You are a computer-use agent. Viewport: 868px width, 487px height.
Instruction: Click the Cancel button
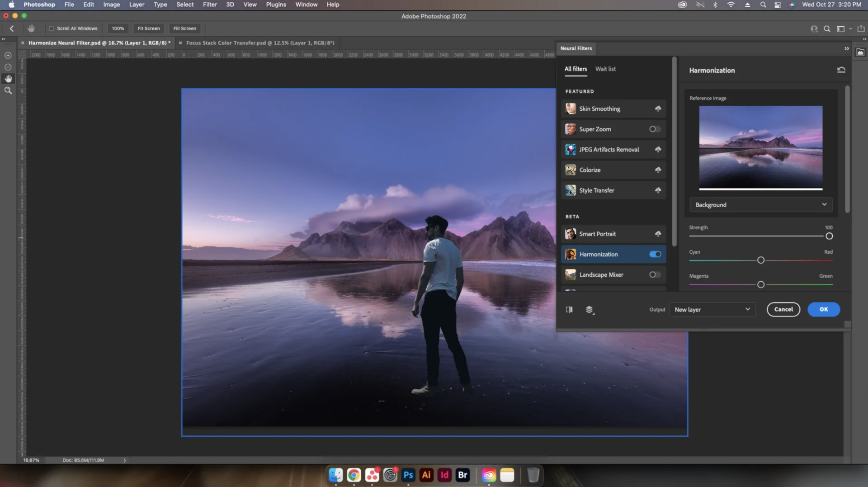(783, 310)
